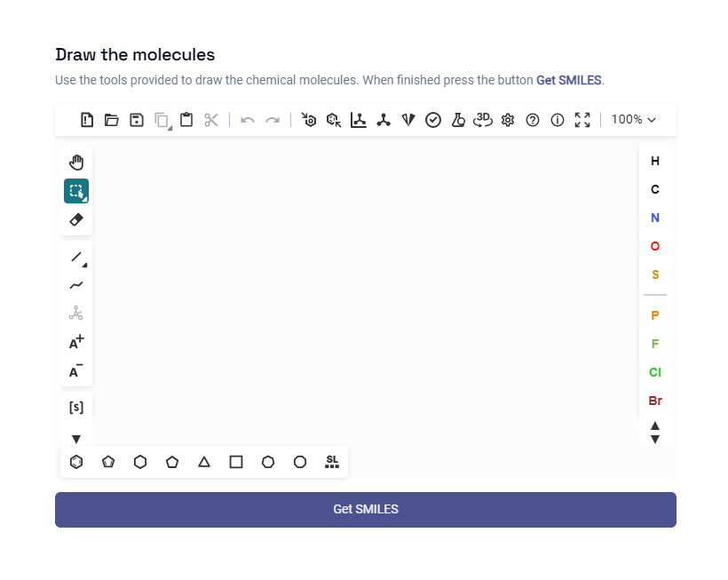
Task: Add a Benzene ring template
Action: pos(76,462)
